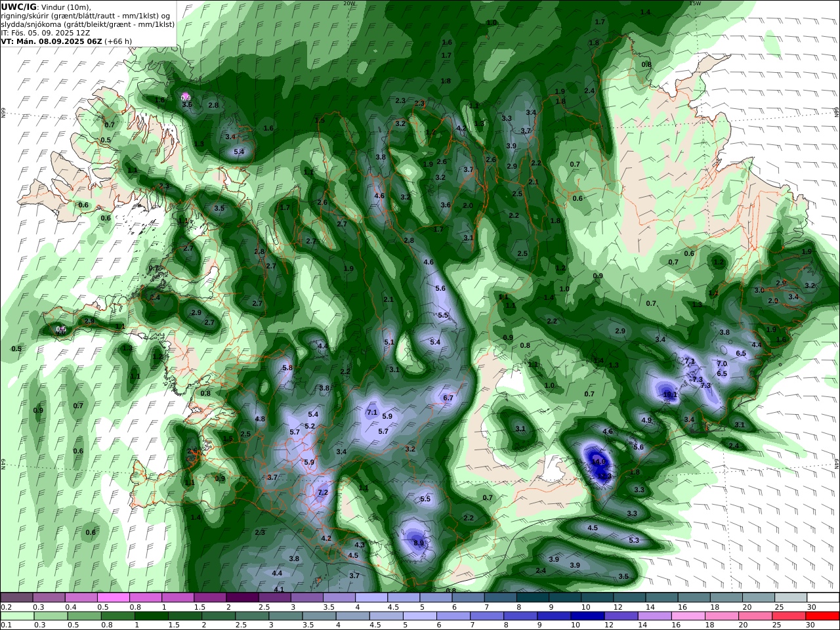Screen dimensions: 840x630
Task: Click the 5.8 precipitation value
Action: (287, 368)
